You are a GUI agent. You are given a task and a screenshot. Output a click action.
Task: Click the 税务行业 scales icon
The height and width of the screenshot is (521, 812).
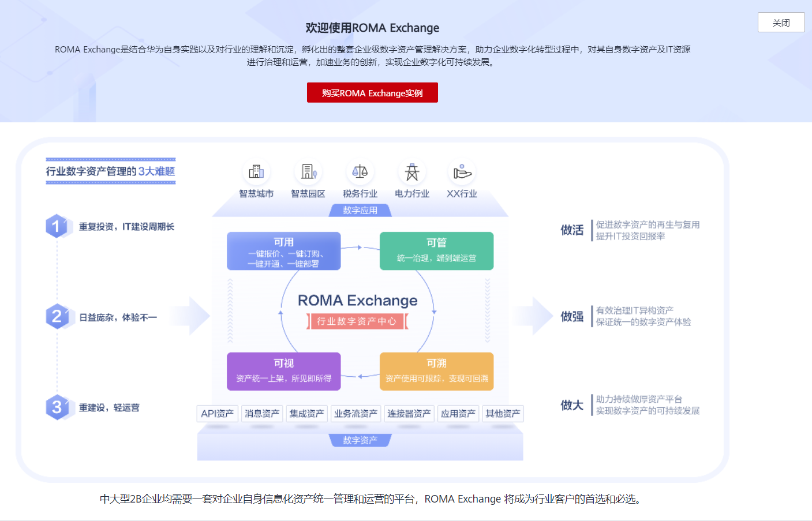click(x=360, y=171)
